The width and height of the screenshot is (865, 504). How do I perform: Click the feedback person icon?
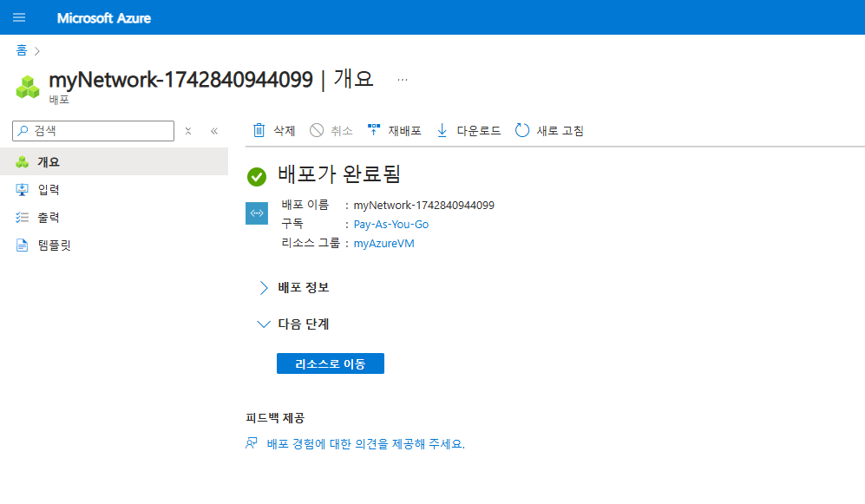click(252, 443)
